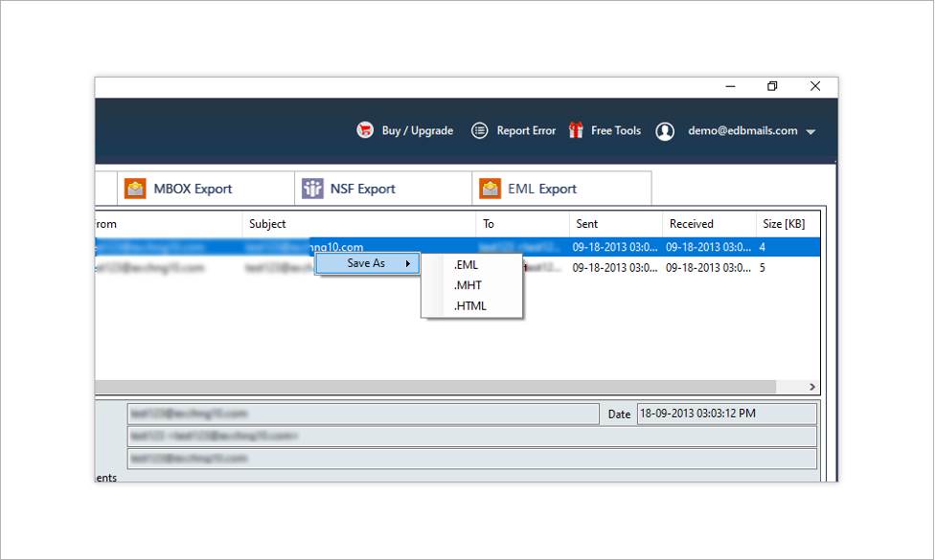This screenshot has width=936, height=560.
Task: Open the Free Tools gift icon
Action: [x=576, y=130]
